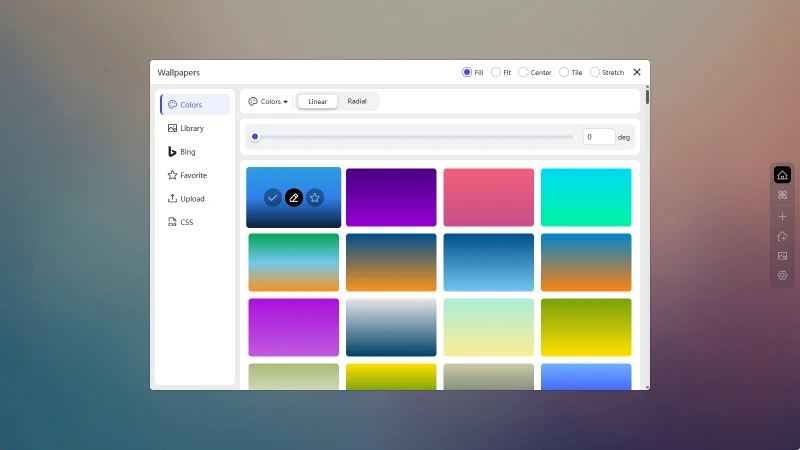Choose the purple gradient swatch
The width and height of the screenshot is (800, 450).
pyautogui.click(x=391, y=197)
